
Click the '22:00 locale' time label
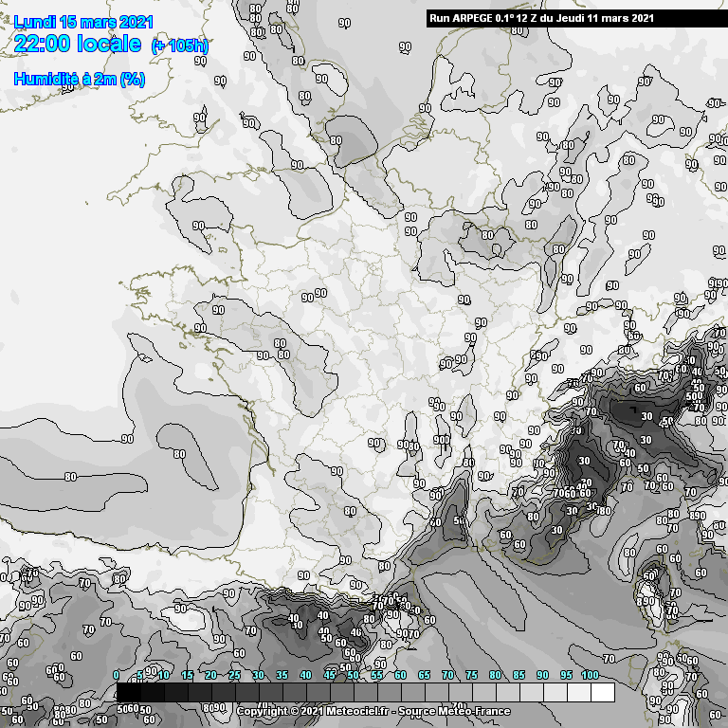point(78,45)
